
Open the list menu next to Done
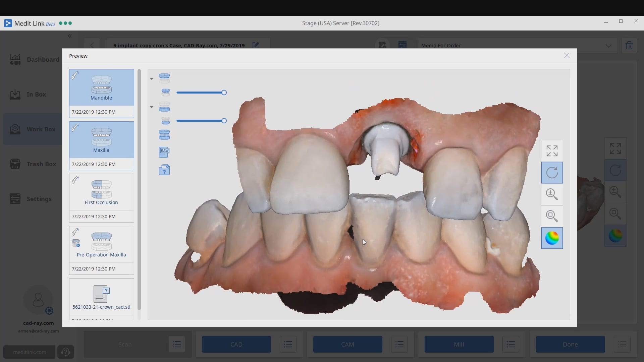pyautogui.click(x=622, y=344)
